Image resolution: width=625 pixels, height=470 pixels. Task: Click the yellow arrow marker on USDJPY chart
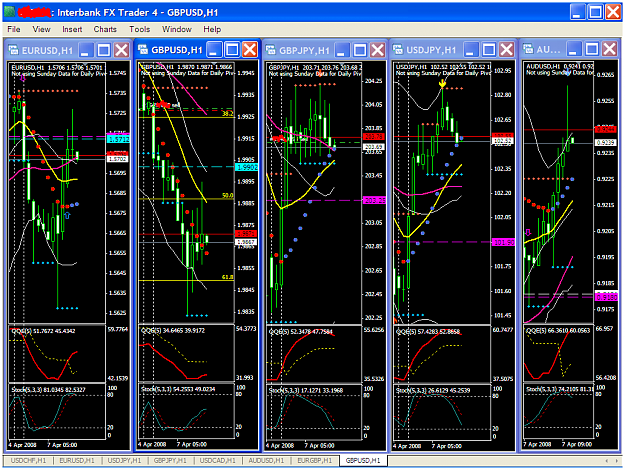pos(442,83)
